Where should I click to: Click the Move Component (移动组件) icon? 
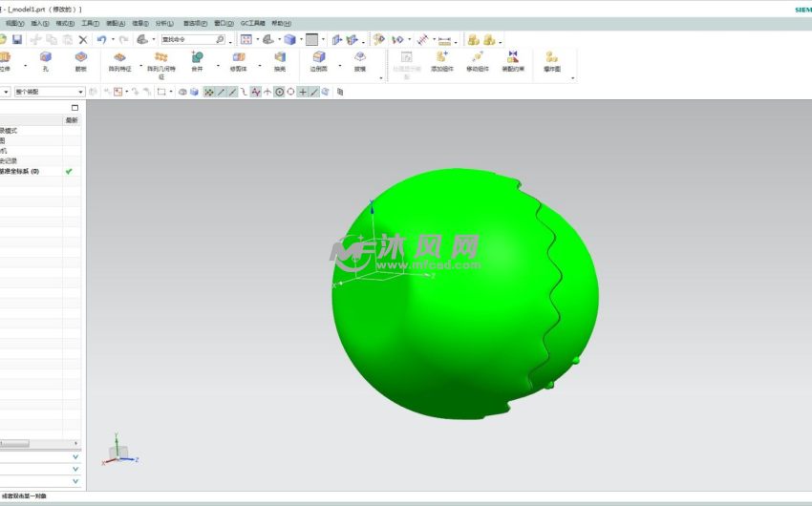pyautogui.click(x=477, y=58)
